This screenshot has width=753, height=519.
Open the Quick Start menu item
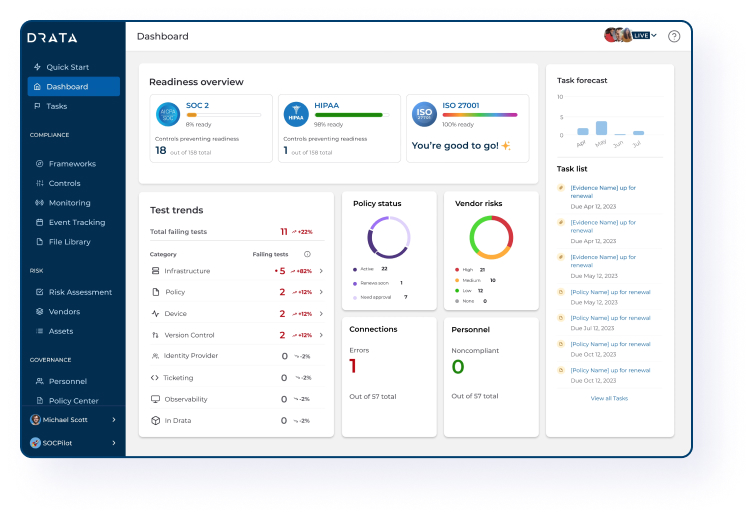tap(73, 67)
